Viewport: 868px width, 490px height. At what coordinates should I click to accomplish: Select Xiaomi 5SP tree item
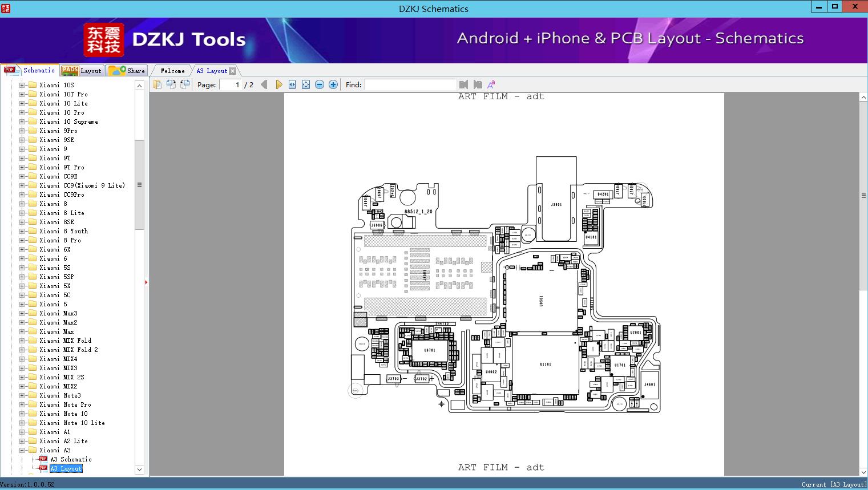coord(56,277)
